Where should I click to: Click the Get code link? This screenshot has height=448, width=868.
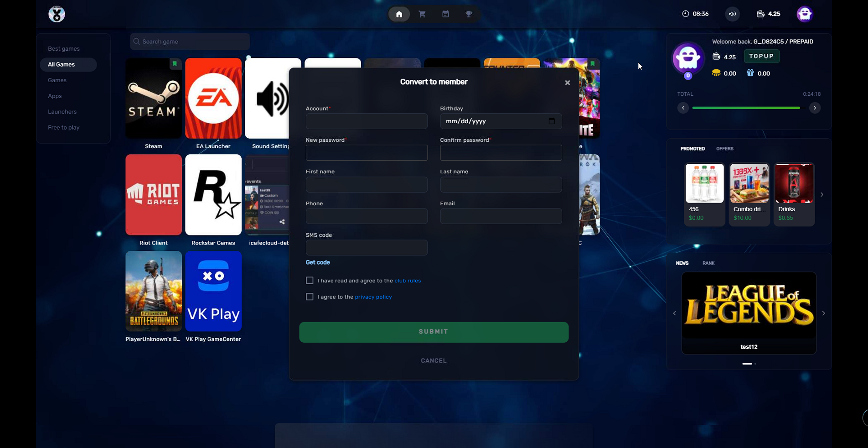[x=318, y=262]
